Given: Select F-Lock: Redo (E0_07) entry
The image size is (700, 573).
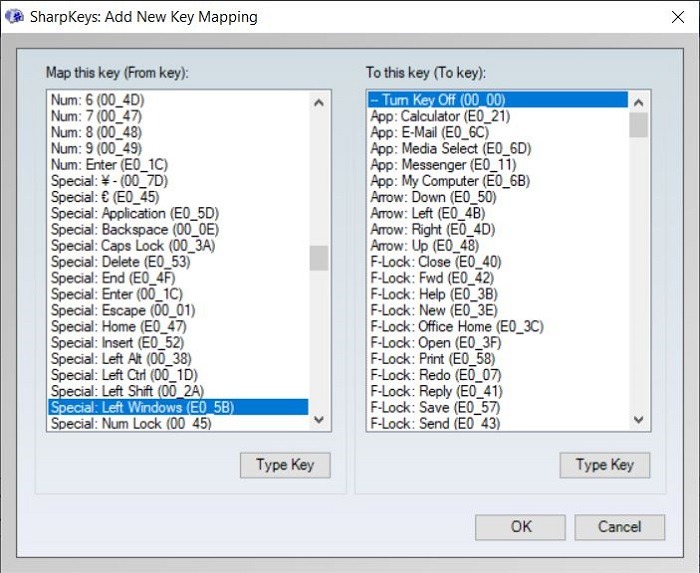Looking at the screenshot, I should [x=498, y=375].
